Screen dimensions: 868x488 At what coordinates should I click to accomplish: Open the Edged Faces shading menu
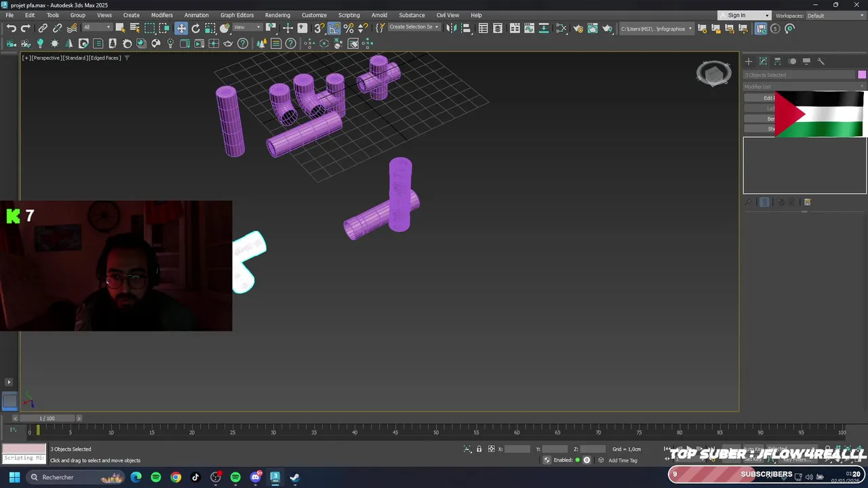[105, 58]
